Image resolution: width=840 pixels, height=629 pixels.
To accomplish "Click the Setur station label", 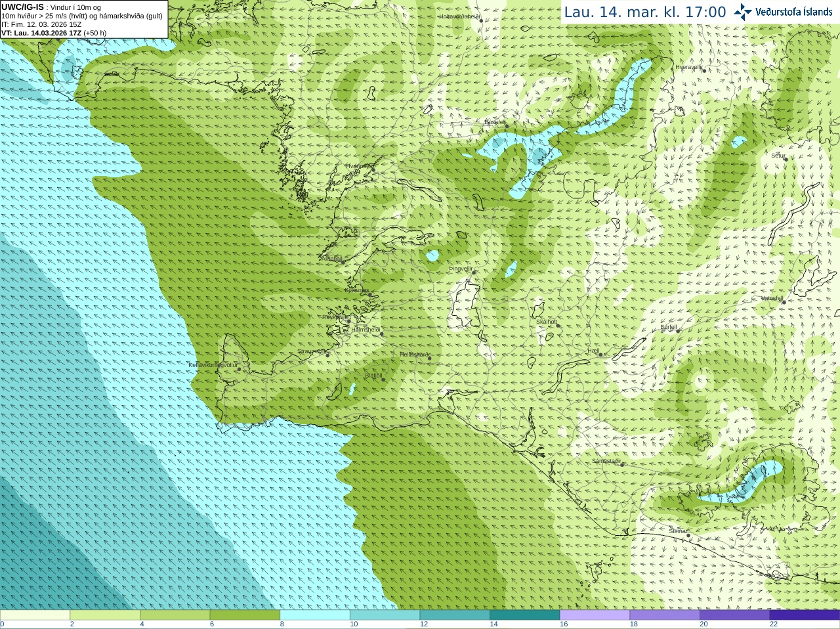I will click(778, 156).
